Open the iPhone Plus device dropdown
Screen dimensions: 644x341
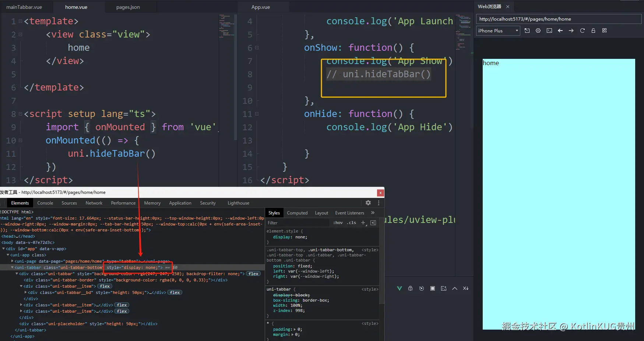(x=498, y=31)
